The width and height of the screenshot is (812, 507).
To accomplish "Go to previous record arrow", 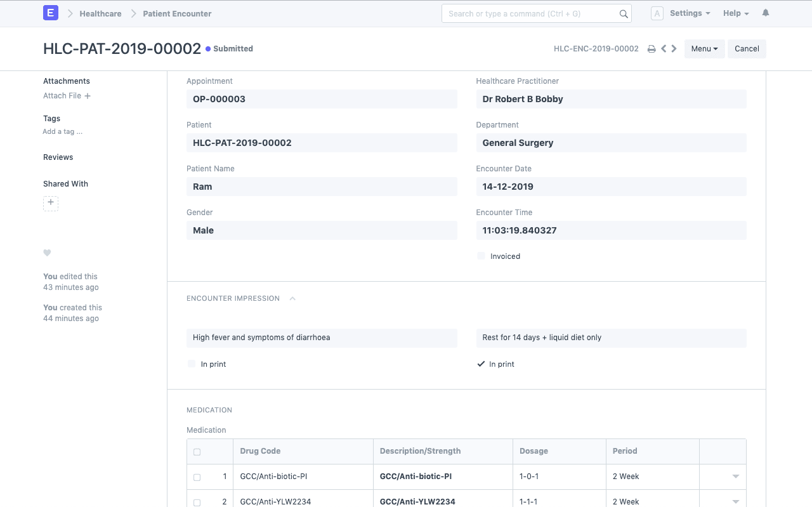I will [664, 49].
